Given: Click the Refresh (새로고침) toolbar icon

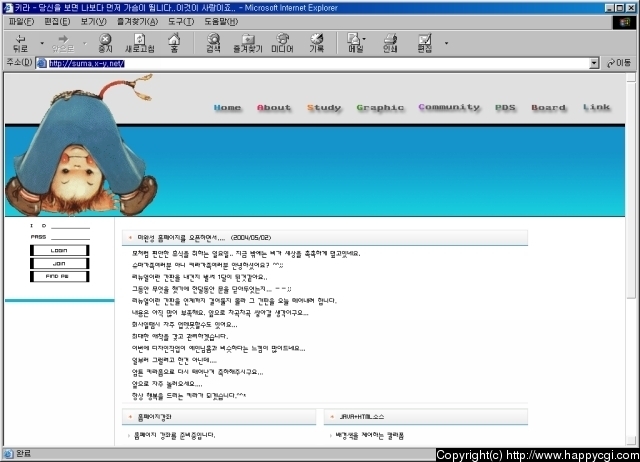Looking at the screenshot, I should tap(140, 43).
